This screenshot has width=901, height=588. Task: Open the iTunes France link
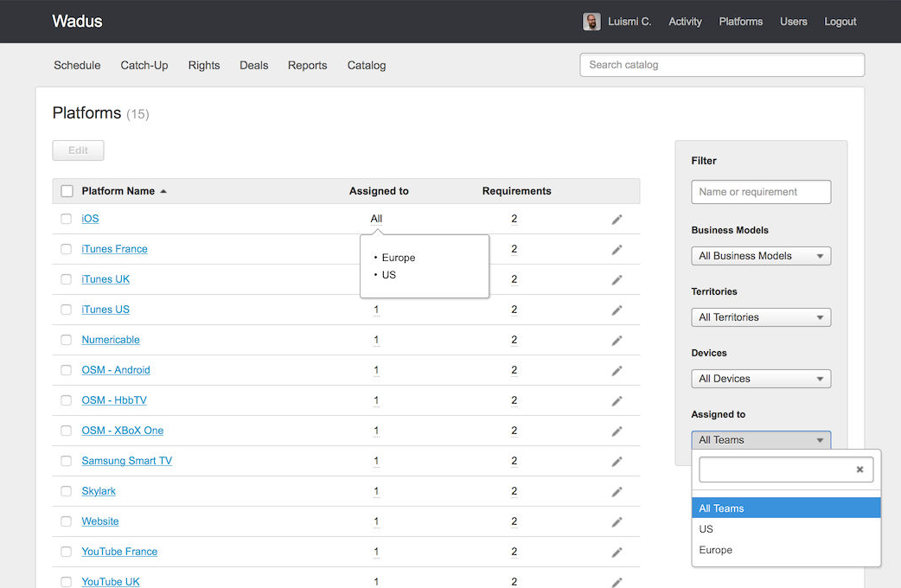114,249
